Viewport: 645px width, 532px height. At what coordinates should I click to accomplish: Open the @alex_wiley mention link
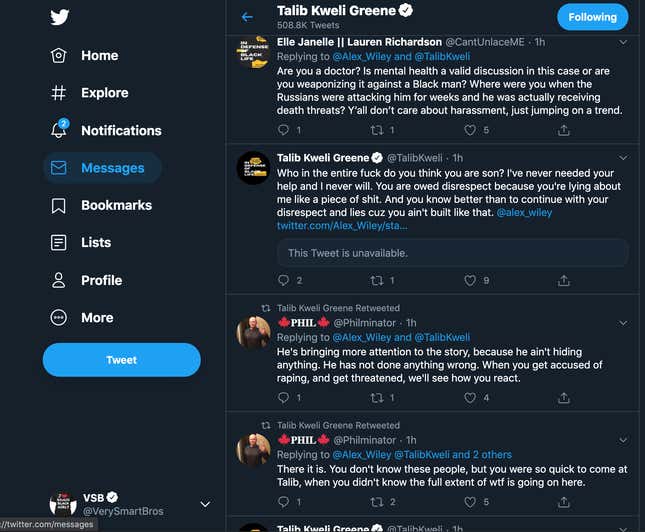524,212
